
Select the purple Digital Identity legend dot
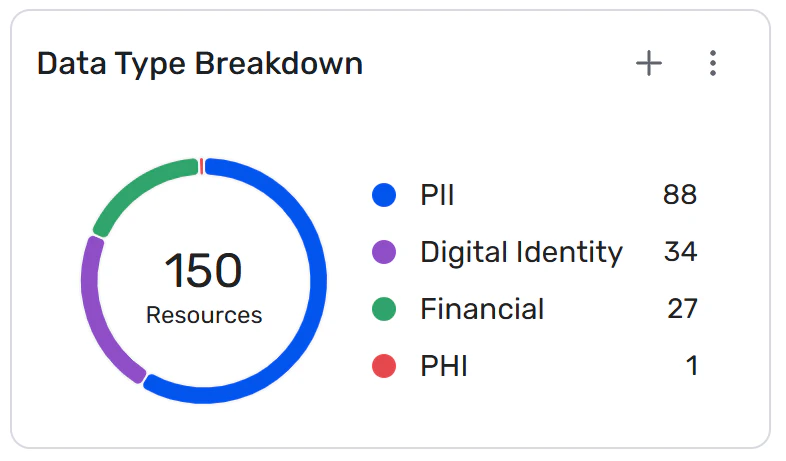(x=384, y=252)
